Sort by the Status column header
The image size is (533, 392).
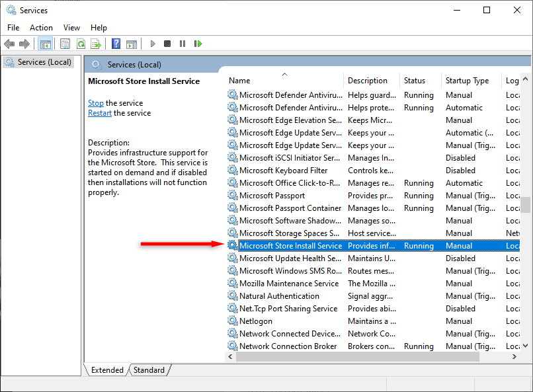click(x=415, y=81)
